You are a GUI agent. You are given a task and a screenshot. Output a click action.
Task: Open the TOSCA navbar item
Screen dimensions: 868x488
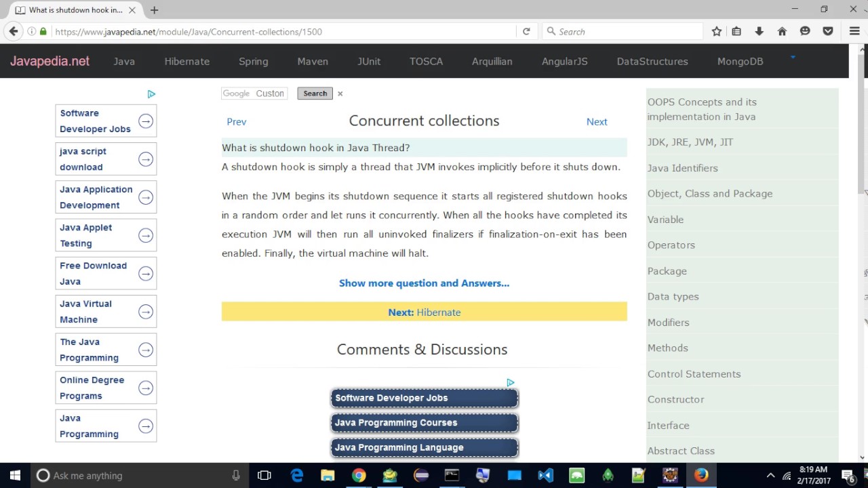click(426, 61)
